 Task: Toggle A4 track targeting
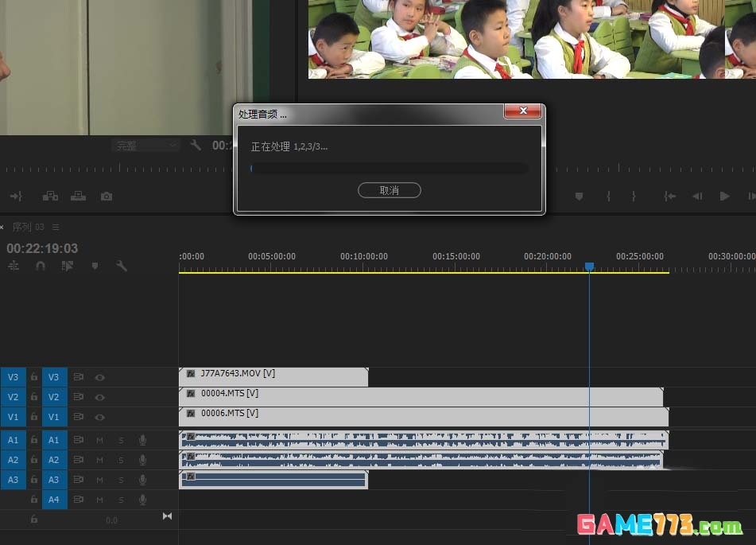coord(54,500)
